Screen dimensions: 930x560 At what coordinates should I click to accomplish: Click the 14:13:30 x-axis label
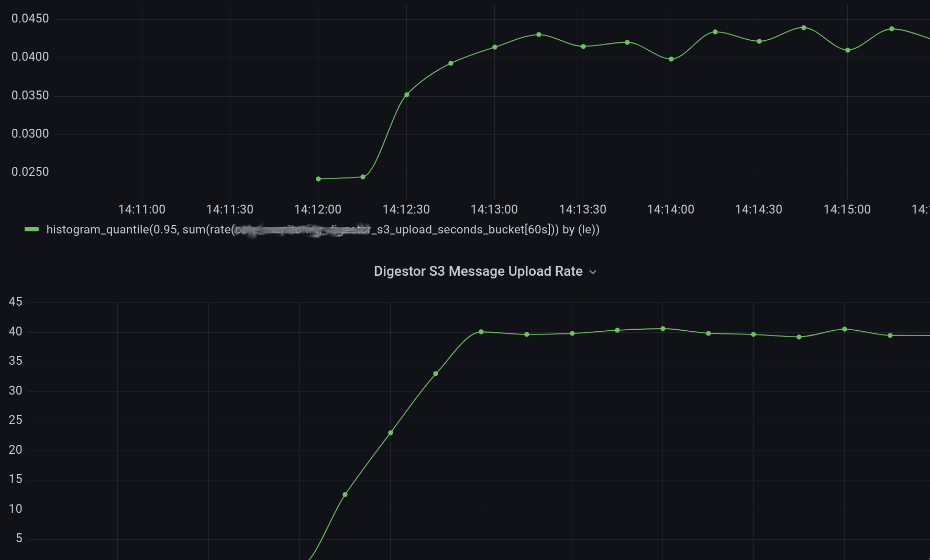pyautogui.click(x=583, y=209)
